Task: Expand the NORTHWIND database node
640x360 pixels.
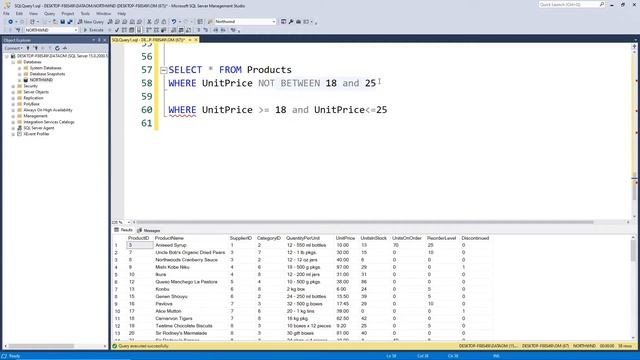Action: pyautogui.click(x=19, y=80)
